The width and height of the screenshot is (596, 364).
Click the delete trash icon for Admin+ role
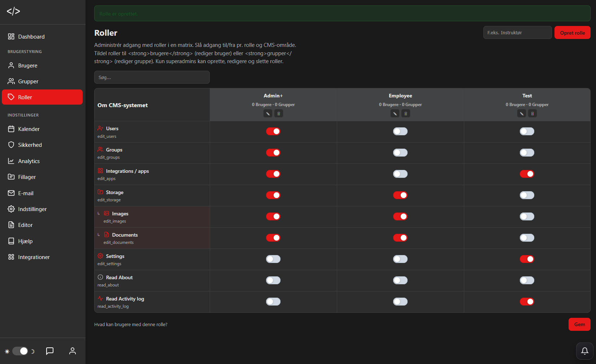point(279,114)
